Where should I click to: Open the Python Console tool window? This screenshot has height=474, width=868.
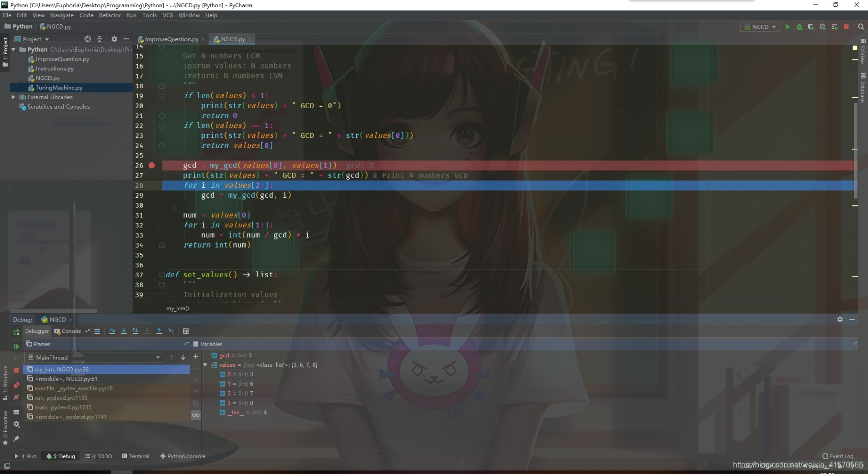[182, 456]
